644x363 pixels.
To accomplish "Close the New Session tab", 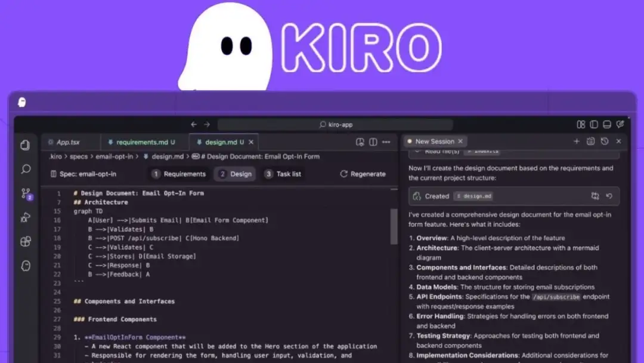I will coord(460,141).
